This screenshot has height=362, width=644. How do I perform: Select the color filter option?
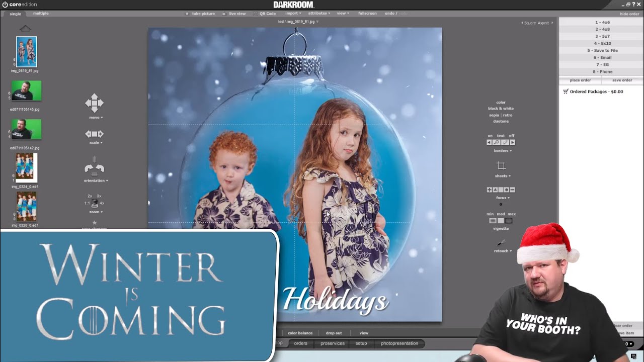501,103
